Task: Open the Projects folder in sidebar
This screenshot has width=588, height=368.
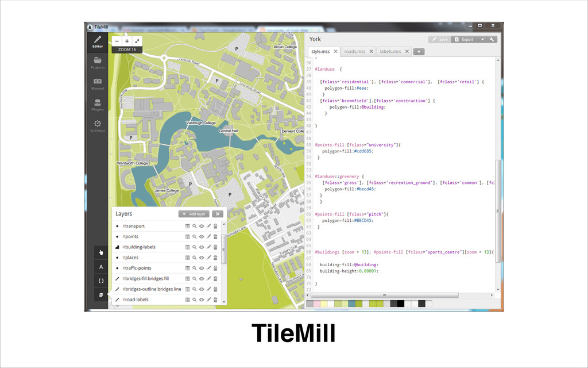Action: click(98, 63)
